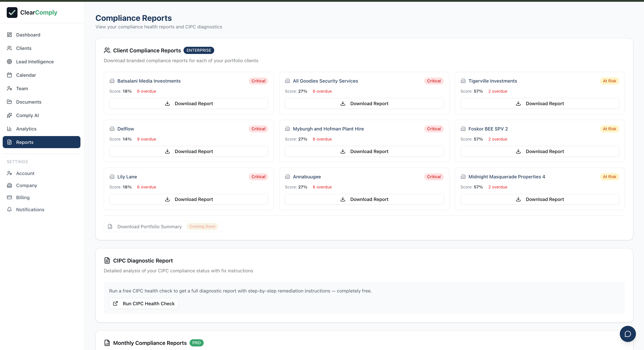This screenshot has height=350, width=644.
Task: Download the Annabuugee report
Action: pos(364,199)
